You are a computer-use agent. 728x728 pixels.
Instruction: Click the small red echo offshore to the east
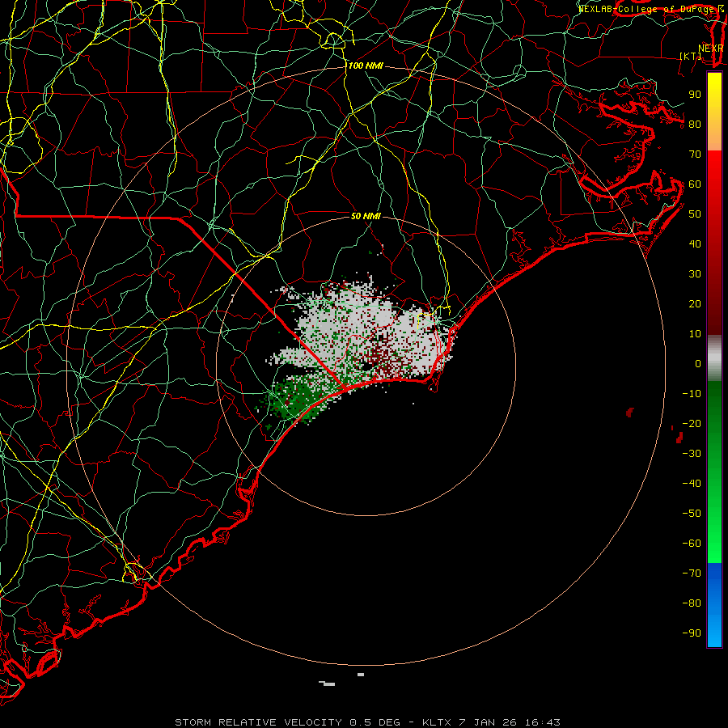pyautogui.click(x=630, y=412)
